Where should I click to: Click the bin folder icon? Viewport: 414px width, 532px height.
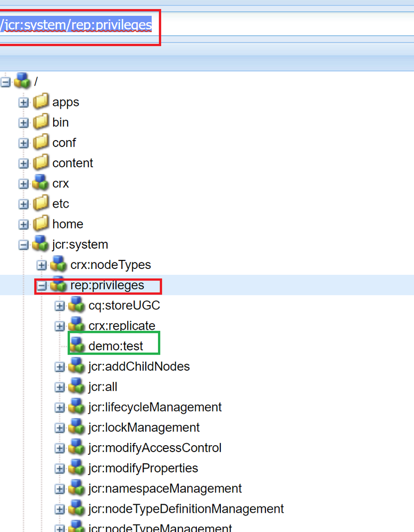click(40, 122)
